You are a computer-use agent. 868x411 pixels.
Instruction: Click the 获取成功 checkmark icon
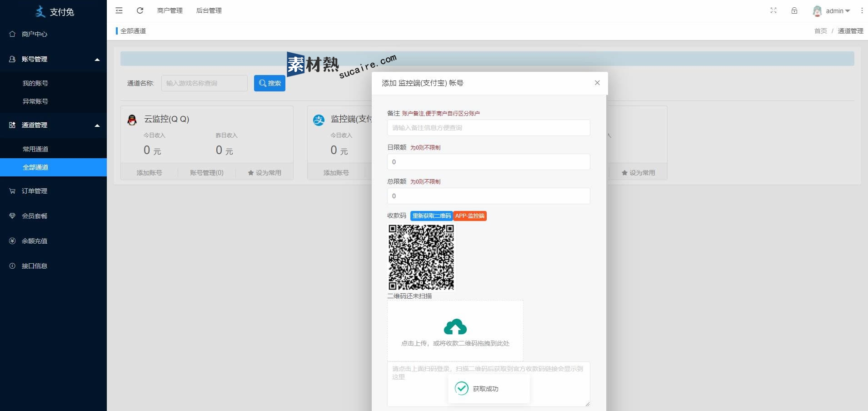tap(462, 388)
